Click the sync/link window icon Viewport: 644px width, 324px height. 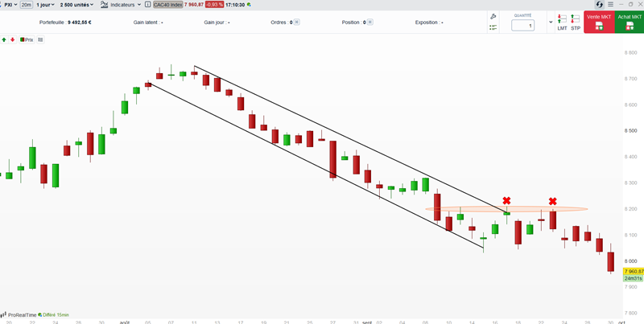pyautogui.click(x=599, y=5)
